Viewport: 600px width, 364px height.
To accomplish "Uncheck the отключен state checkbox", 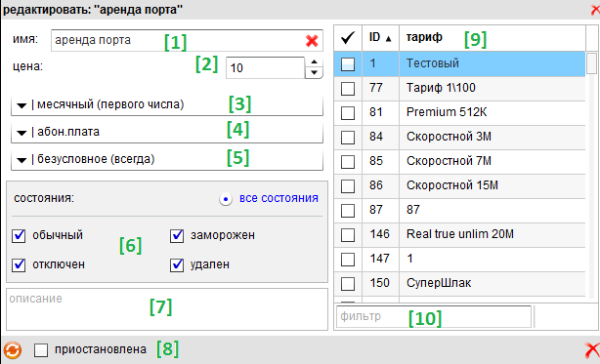I will 19,264.
